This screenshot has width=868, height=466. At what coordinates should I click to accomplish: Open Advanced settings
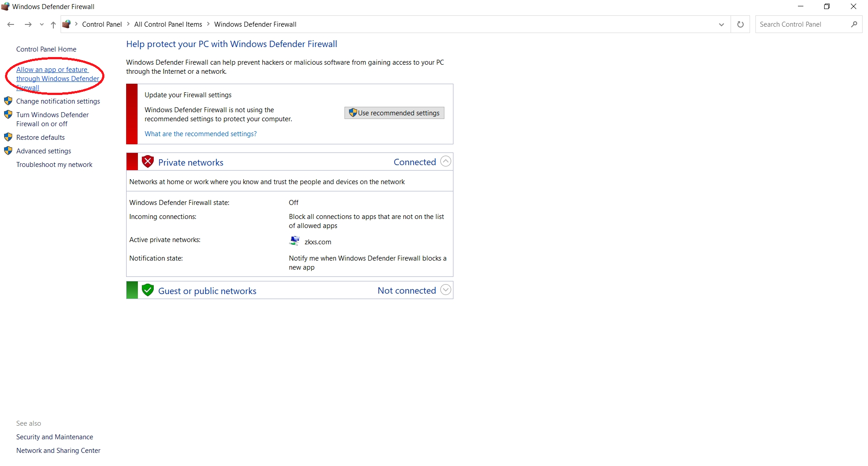[x=43, y=151]
